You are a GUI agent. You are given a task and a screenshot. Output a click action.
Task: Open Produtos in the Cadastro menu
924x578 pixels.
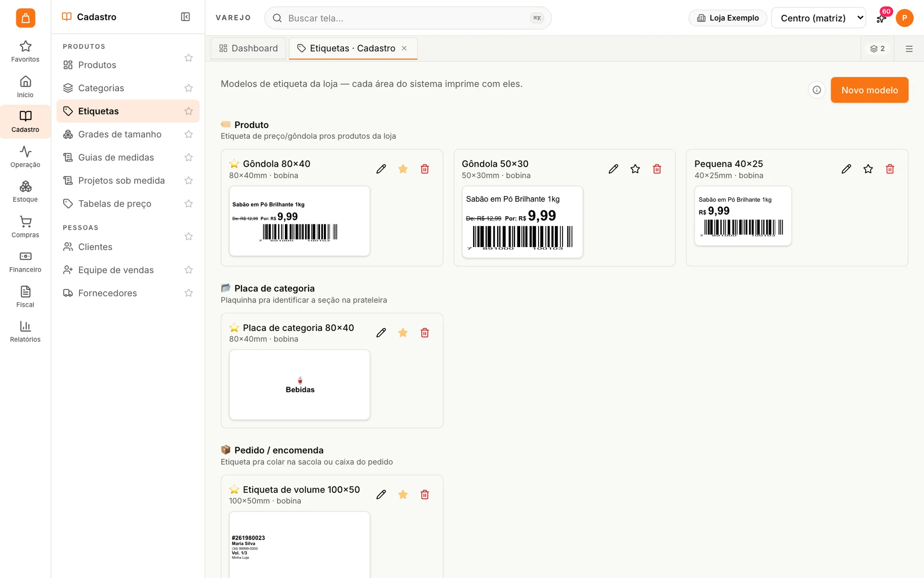click(x=97, y=65)
